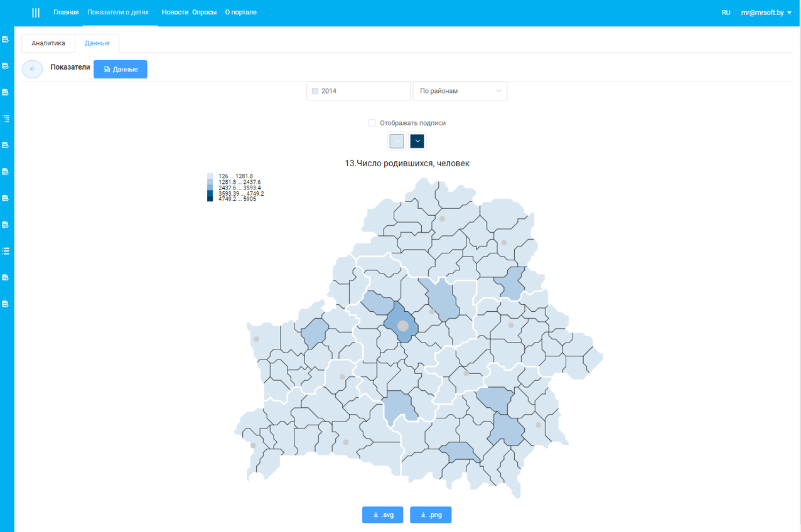Select the indented list icon in sidebar
This screenshot has height=532, width=801.
pyautogui.click(x=6, y=119)
